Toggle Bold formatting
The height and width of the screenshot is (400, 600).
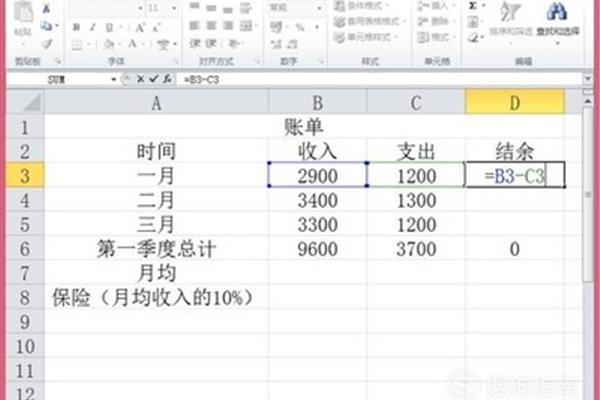(x=76, y=28)
